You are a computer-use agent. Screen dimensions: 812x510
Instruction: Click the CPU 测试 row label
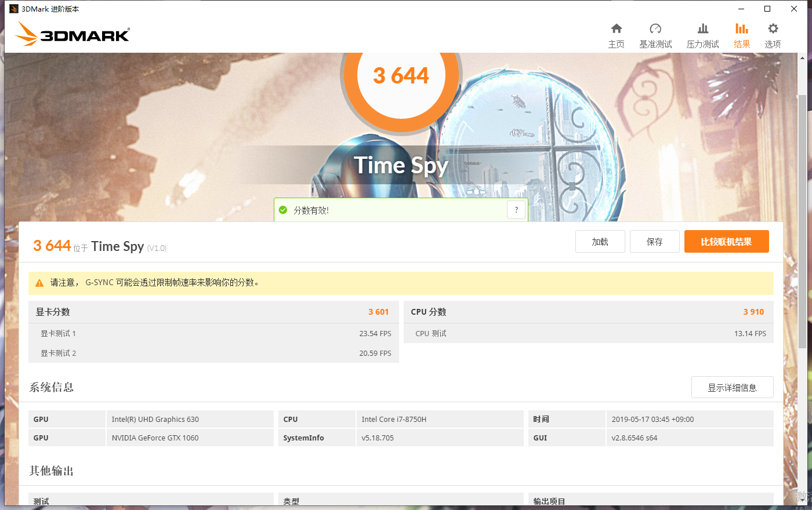431,333
